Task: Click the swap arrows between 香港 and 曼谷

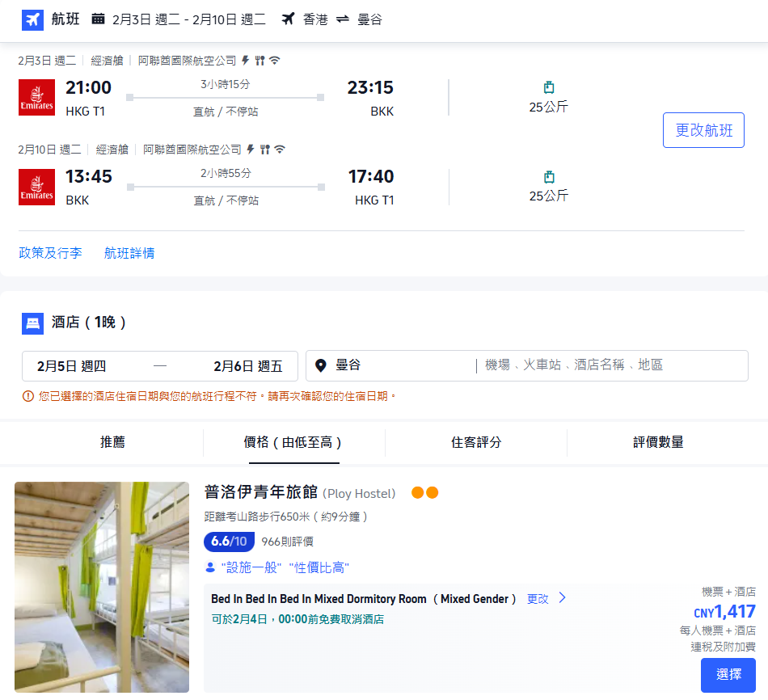Action: point(344,19)
